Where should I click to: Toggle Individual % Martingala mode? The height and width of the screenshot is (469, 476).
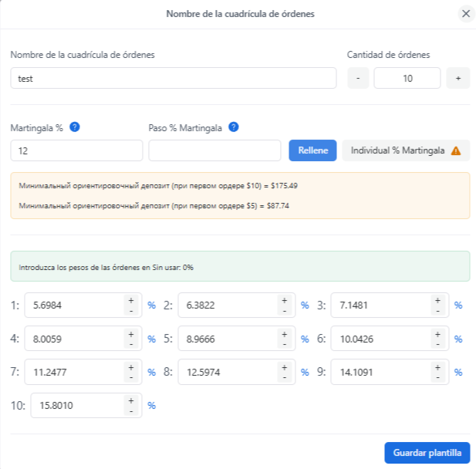point(406,150)
